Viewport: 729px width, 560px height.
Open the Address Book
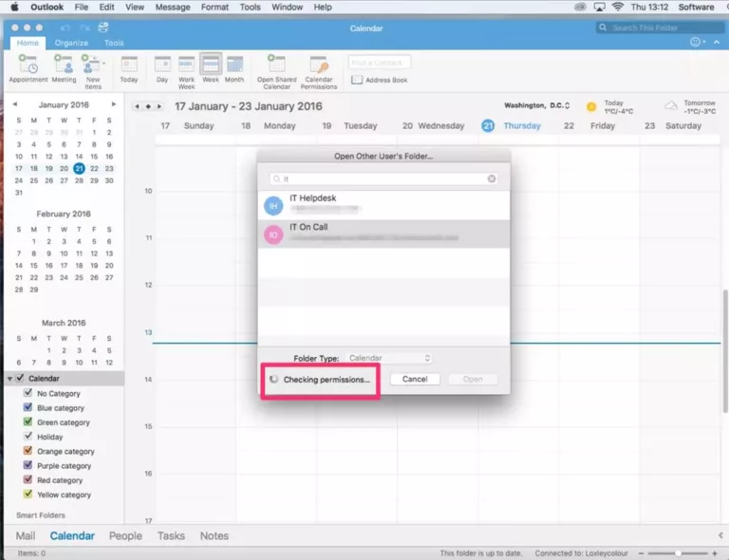point(380,80)
